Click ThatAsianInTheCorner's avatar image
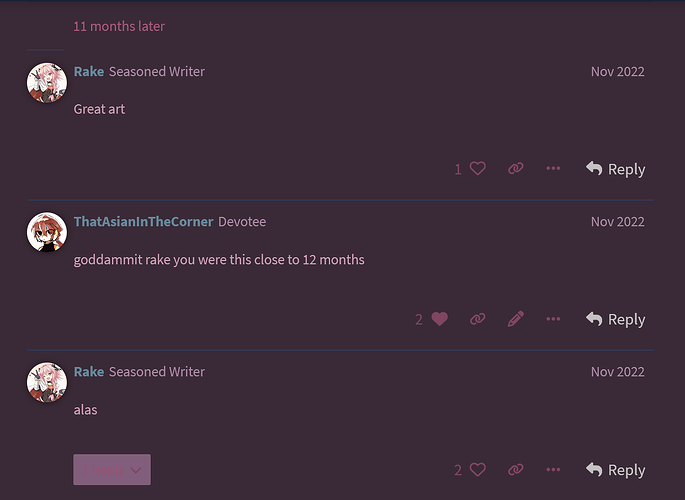685x500 pixels. tap(47, 232)
